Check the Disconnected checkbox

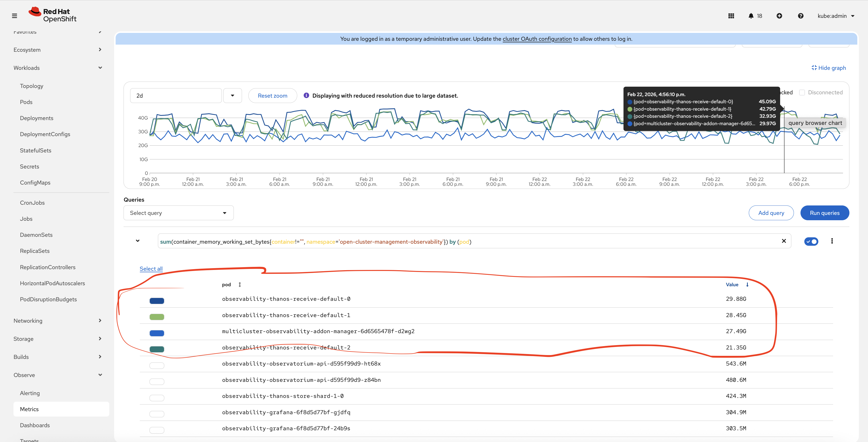pos(802,92)
